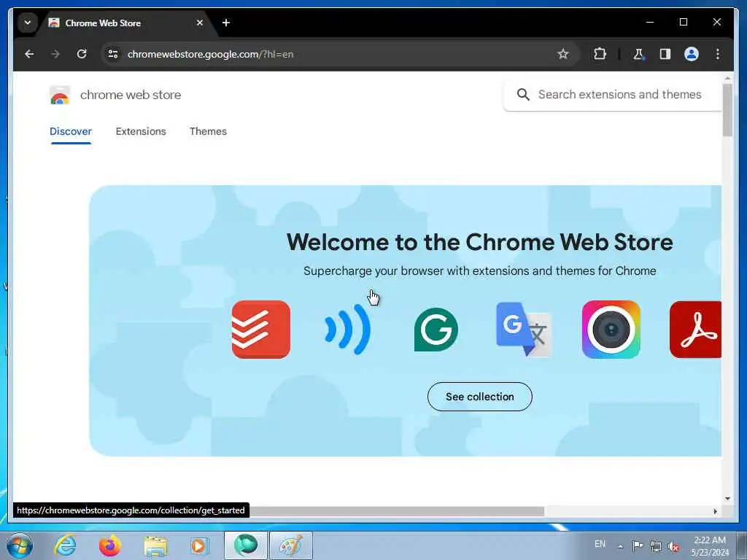The height and width of the screenshot is (560, 747).
Task: Open the tab search dropdown arrow
Action: (28, 23)
